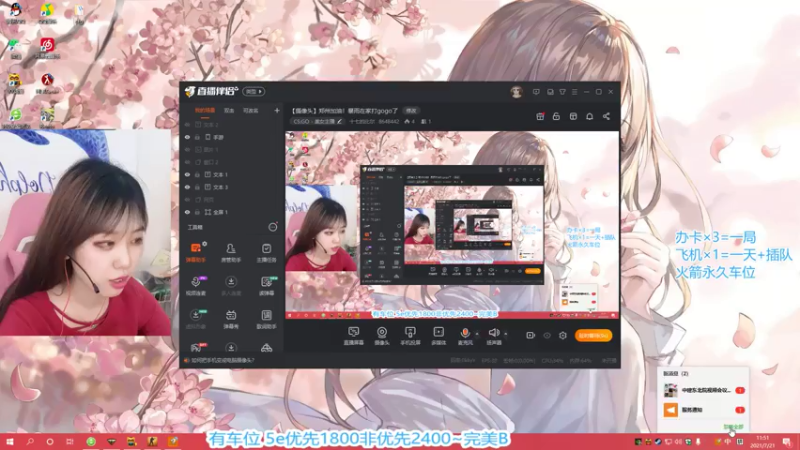Toggle lock on 文本 1 layer
This screenshot has width=800, height=450.
pyautogui.click(x=197, y=174)
